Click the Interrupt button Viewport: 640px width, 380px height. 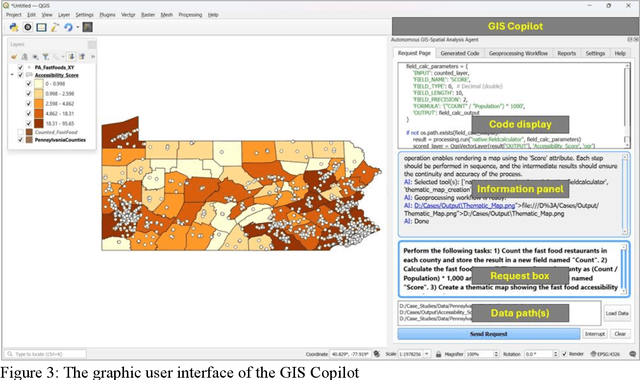point(595,334)
